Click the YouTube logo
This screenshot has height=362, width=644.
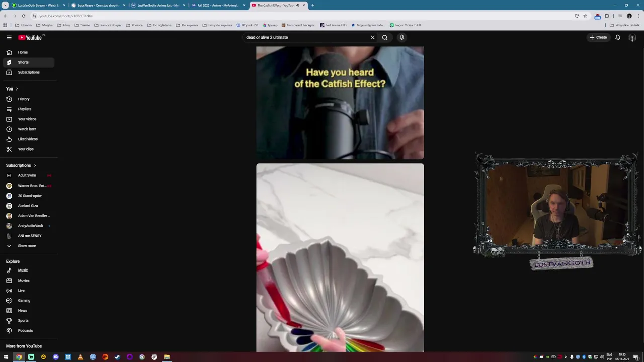(x=30, y=37)
